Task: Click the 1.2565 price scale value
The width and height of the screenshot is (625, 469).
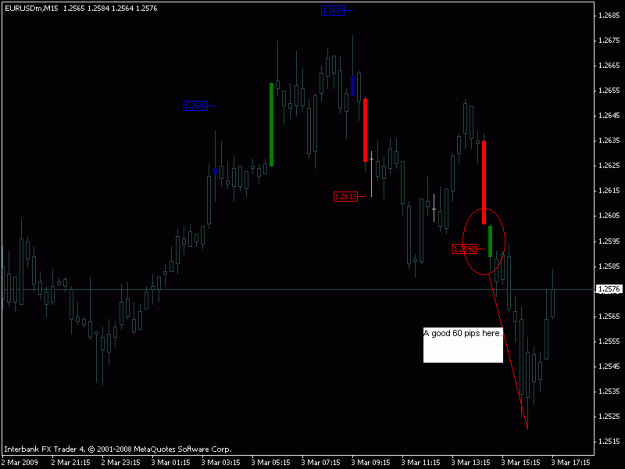Action: click(609, 316)
